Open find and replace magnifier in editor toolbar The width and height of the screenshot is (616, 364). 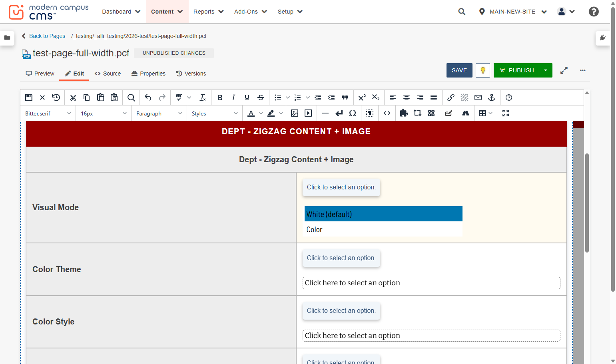[131, 97]
